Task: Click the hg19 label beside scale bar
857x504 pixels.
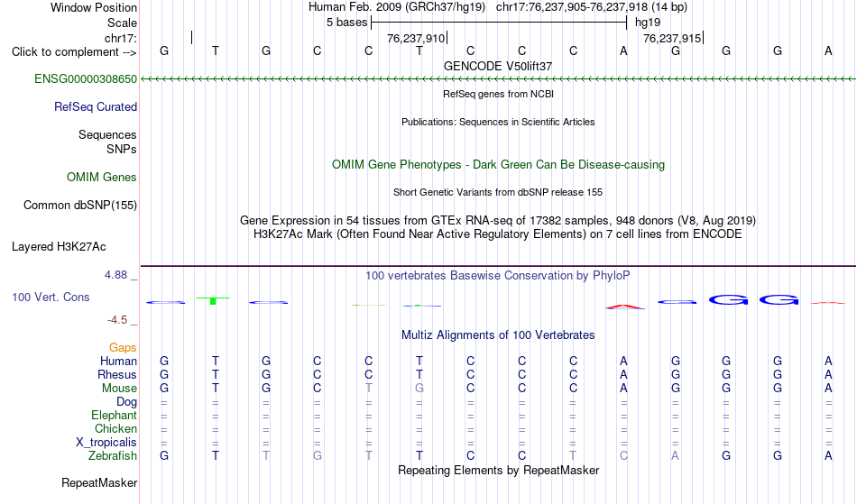Action: (648, 23)
